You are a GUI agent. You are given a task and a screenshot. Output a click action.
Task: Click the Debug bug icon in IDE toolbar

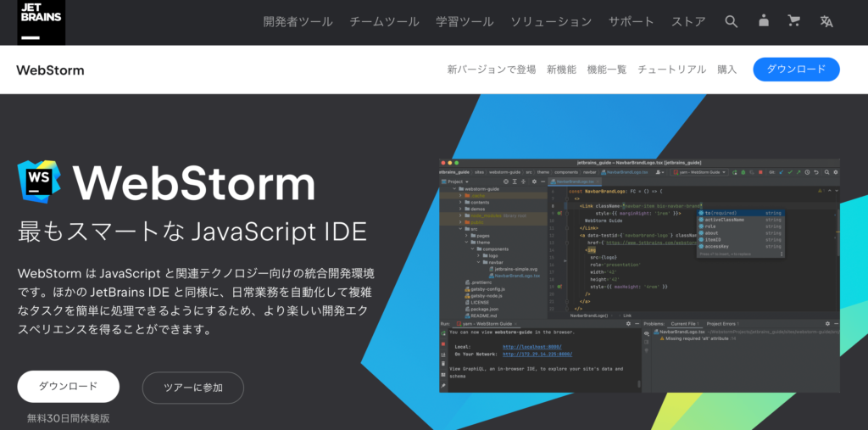743,172
